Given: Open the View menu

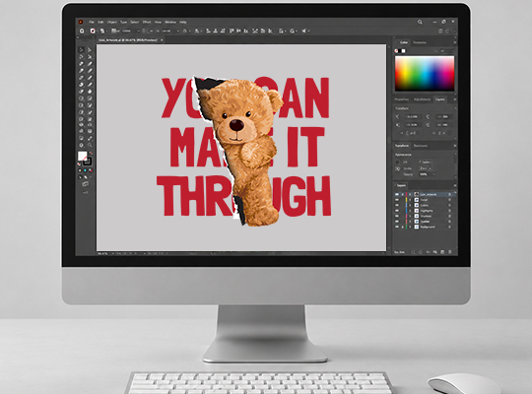Looking at the screenshot, I should (x=158, y=22).
